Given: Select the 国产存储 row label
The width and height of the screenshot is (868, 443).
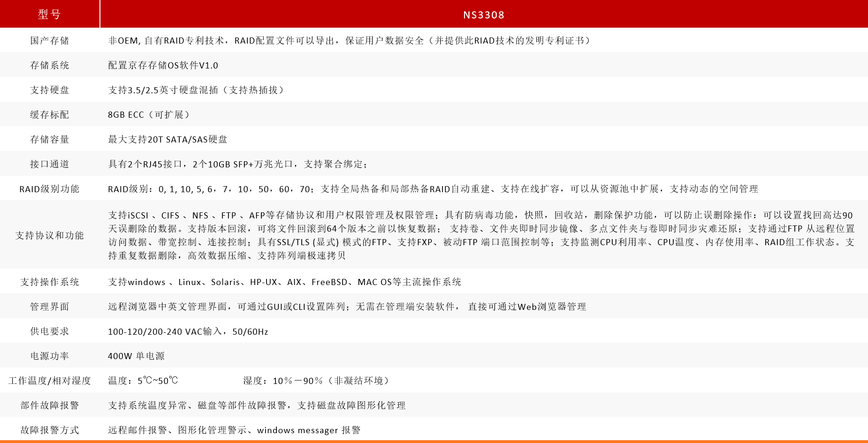Looking at the screenshot, I should pos(50,40).
